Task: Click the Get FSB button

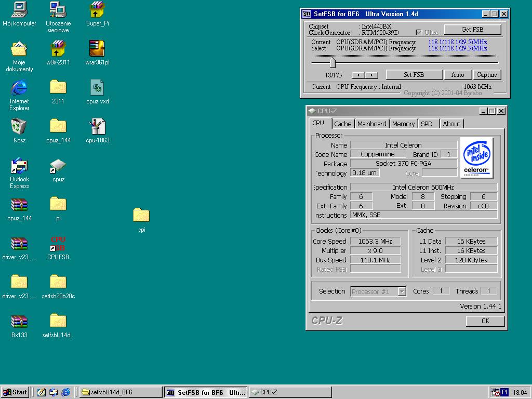Action: click(472, 30)
